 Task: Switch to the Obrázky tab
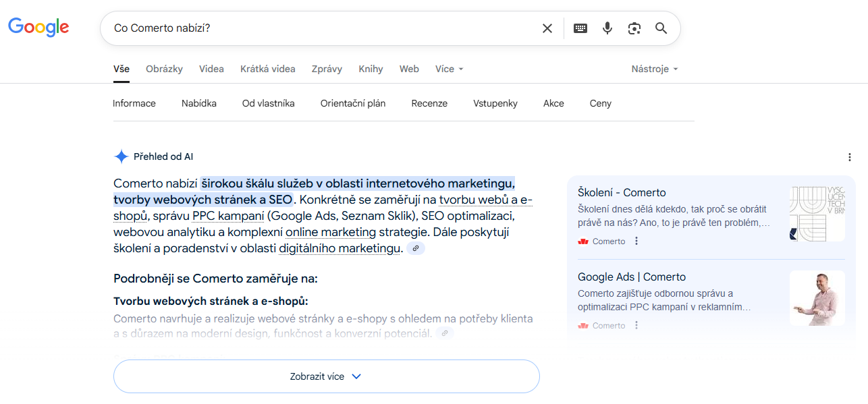click(x=164, y=69)
